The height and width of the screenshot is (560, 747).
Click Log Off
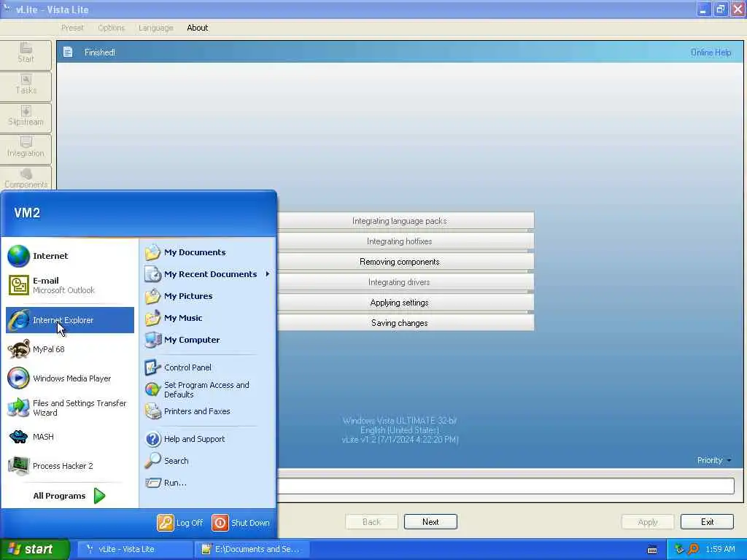(x=181, y=523)
